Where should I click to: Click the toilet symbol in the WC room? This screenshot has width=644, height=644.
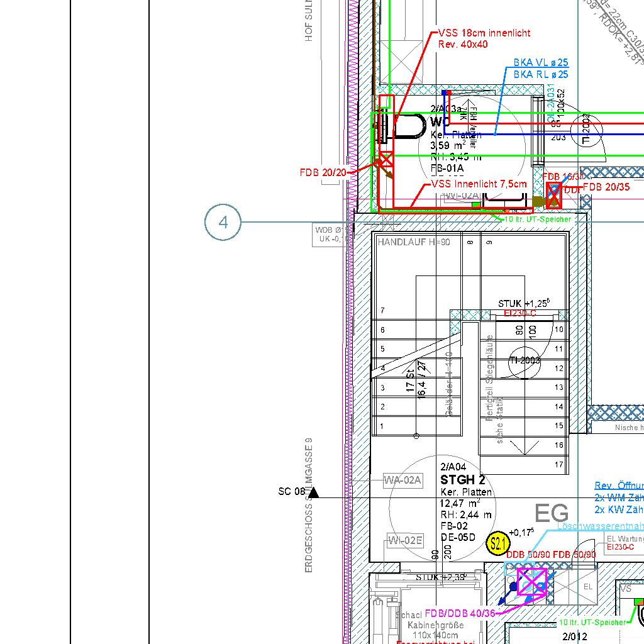409,126
